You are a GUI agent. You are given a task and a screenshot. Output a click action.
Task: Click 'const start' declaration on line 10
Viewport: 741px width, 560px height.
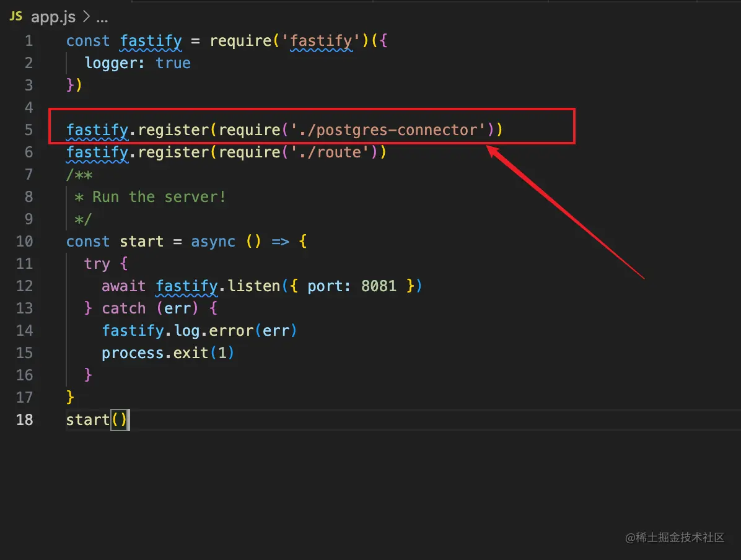click(115, 242)
